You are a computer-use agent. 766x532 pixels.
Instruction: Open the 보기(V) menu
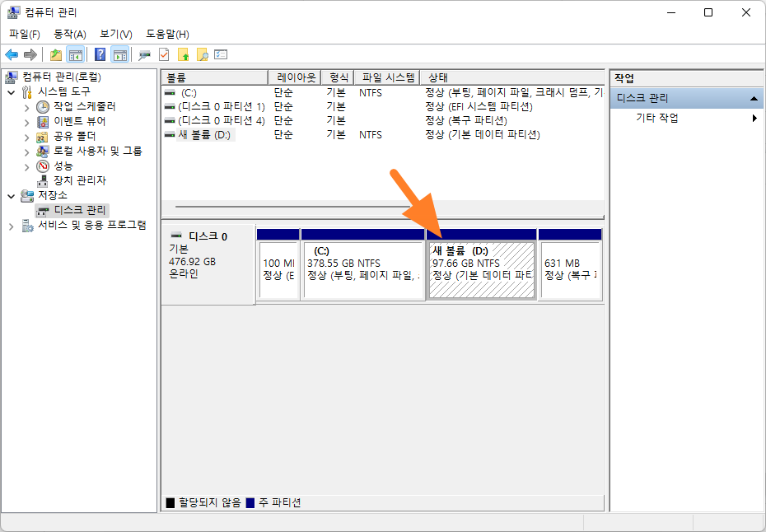click(x=116, y=35)
